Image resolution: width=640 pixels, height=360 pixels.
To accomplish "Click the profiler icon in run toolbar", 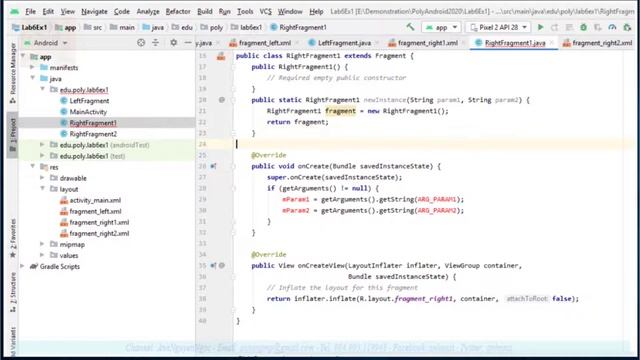I will pos(612,27).
